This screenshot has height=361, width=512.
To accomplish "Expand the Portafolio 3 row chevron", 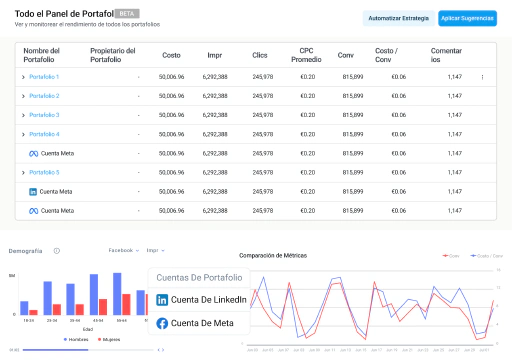I will coord(23,115).
